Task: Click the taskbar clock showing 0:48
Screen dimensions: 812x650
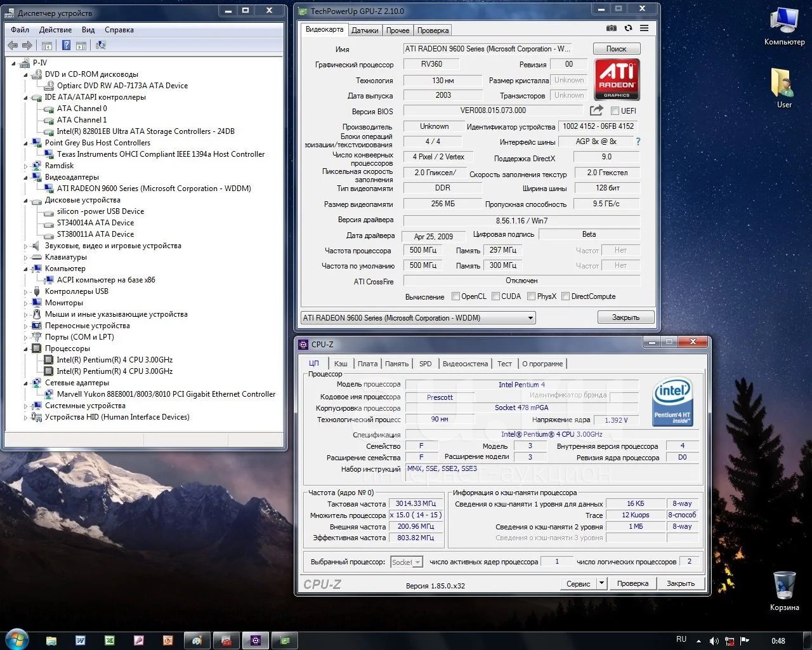Action: pyautogui.click(x=778, y=641)
